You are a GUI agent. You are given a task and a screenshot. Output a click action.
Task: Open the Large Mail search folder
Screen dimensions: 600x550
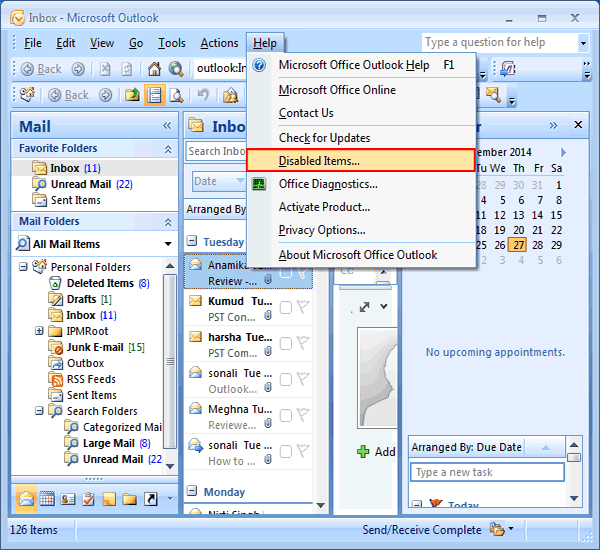coord(109,443)
